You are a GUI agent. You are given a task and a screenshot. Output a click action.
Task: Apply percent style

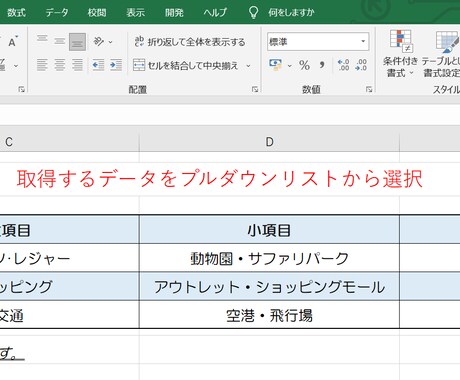(x=304, y=65)
